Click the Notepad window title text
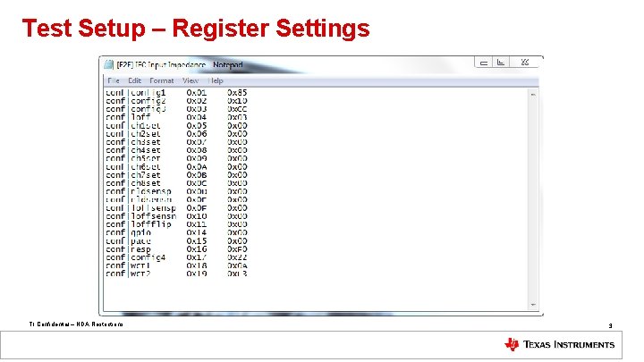The image size is (644, 362). pyautogui.click(x=180, y=65)
